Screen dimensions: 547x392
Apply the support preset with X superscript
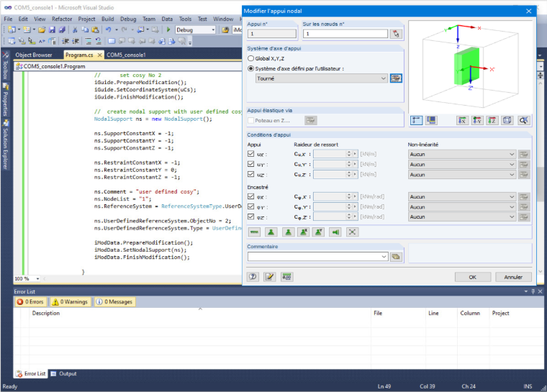(x=304, y=232)
